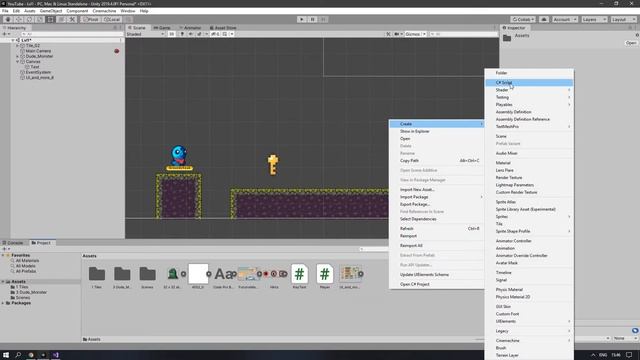This screenshot has height=360, width=640.
Task: Choose Physics Material 2D option
Action: tap(529, 297)
